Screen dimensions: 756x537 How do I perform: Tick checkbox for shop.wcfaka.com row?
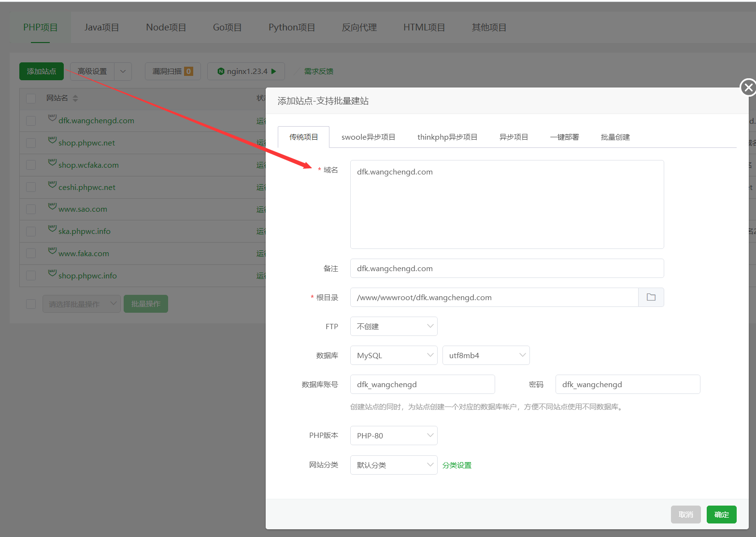tap(31, 165)
